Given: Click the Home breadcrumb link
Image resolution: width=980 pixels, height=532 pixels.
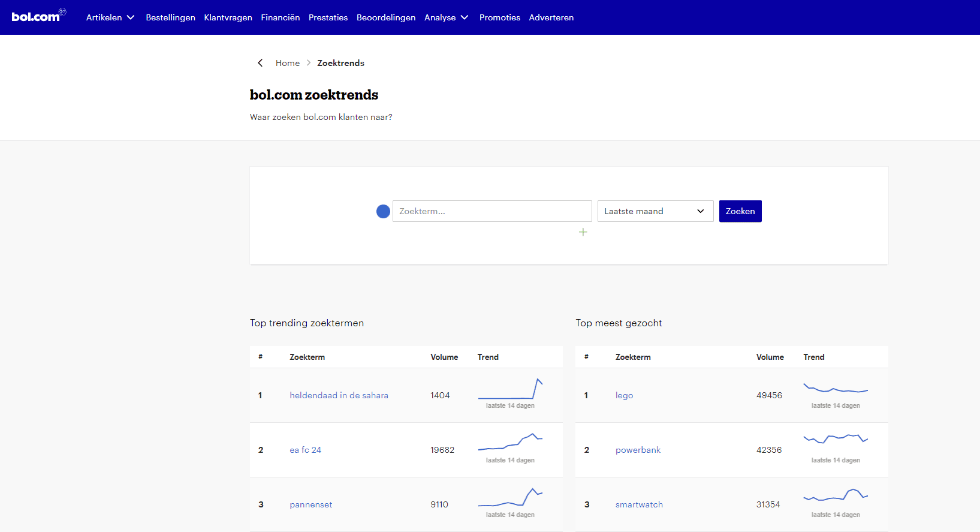Looking at the screenshot, I should tap(288, 63).
